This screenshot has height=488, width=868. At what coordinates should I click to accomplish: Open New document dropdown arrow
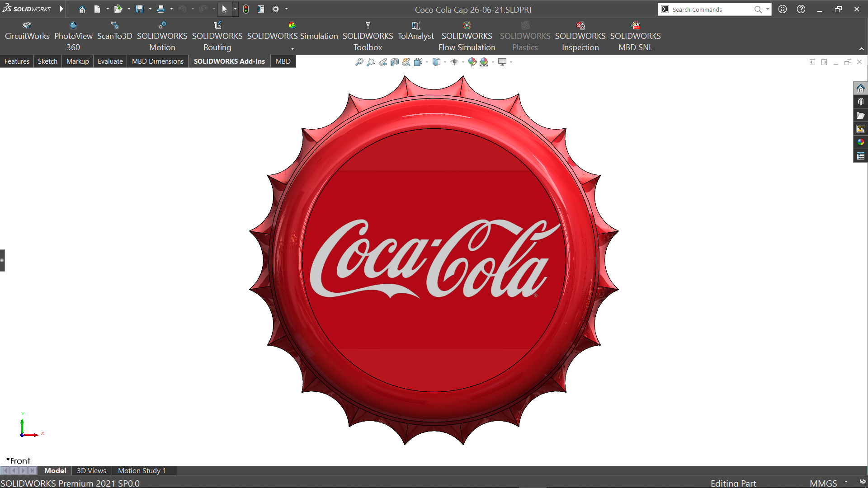[108, 9]
